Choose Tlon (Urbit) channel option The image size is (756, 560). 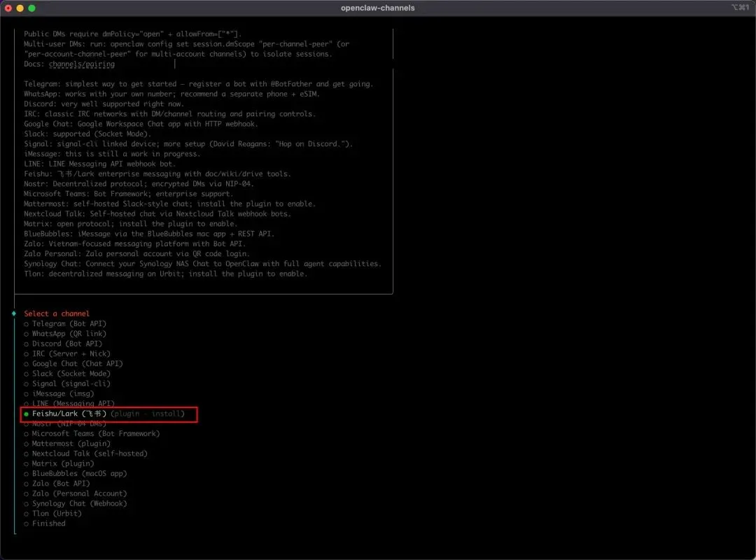click(52, 514)
